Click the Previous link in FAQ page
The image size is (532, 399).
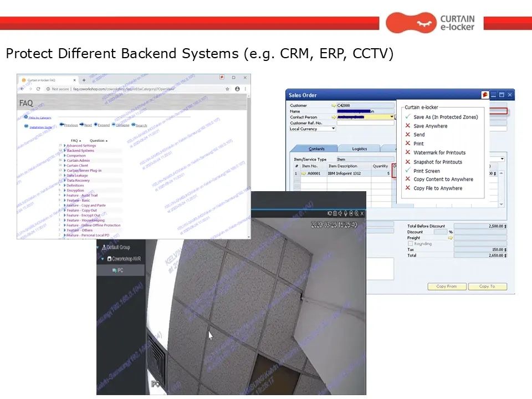coord(70,125)
